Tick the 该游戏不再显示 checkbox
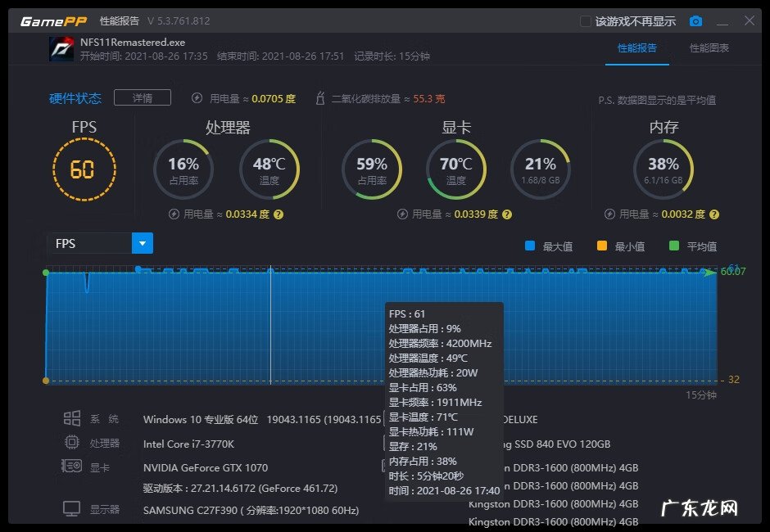The height and width of the screenshot is (532, 770). (x=585, y=21)
